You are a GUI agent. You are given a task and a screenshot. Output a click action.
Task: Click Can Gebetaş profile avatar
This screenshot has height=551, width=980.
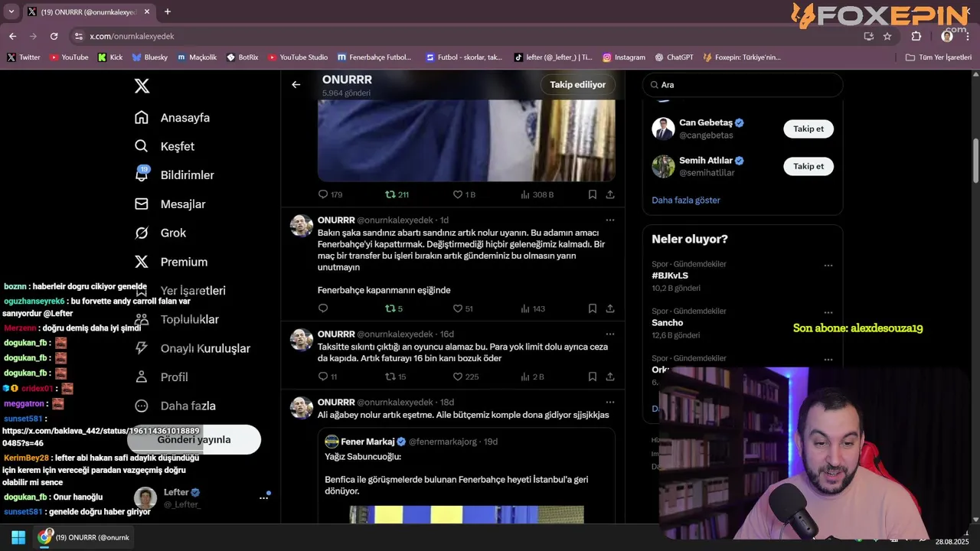[663, 129]
